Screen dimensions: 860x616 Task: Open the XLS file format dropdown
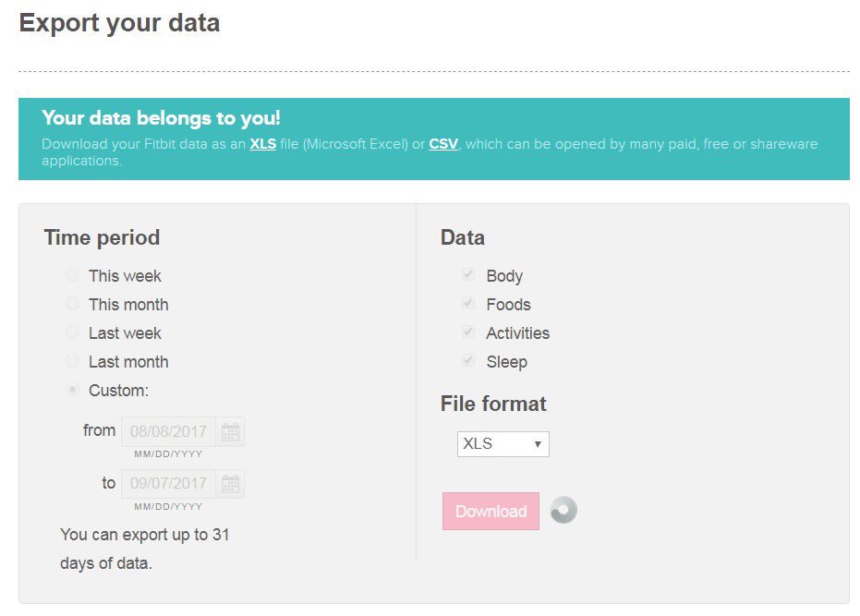point(503,444)
